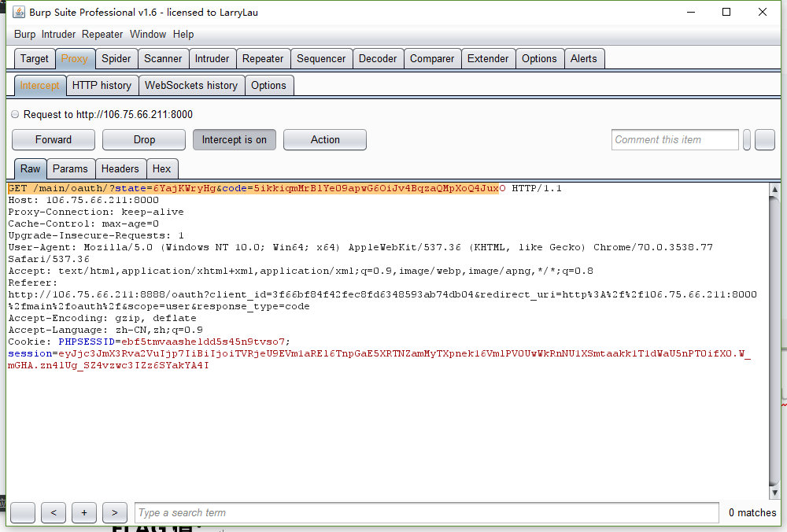This screenshot has height=532, width=787.
Task: Switch to the Hex view tab
Action: coord(161,168)
